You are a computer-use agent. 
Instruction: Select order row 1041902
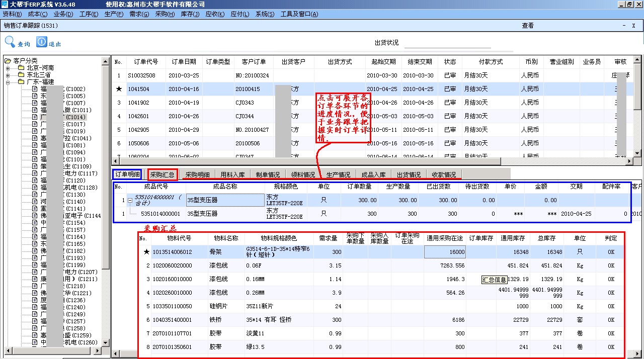[x=373, y=103]
